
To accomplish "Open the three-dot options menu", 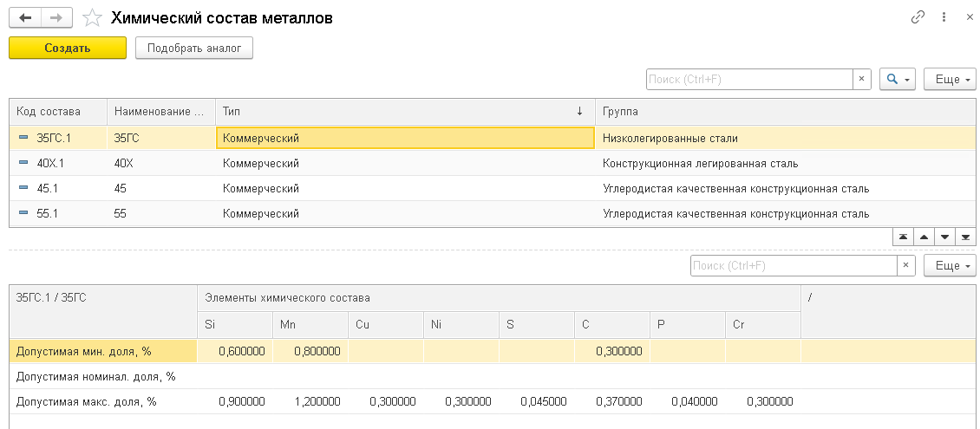I will [944, 17].
